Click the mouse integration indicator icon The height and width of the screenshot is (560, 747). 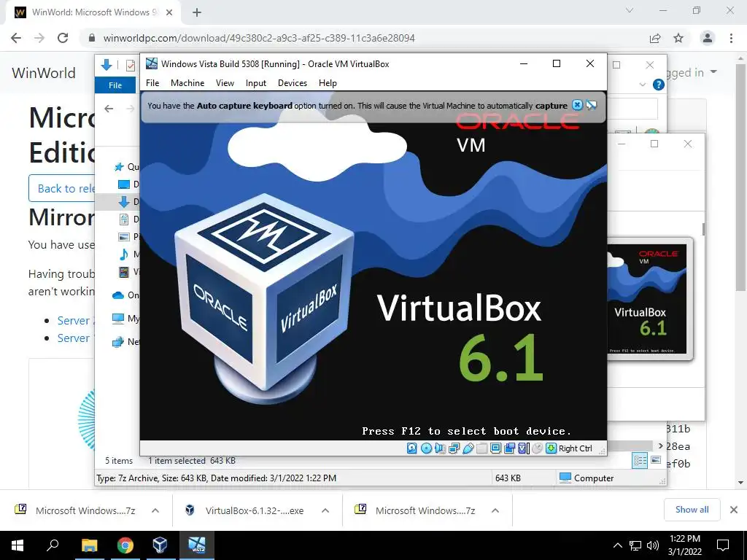tap(537, 448)
